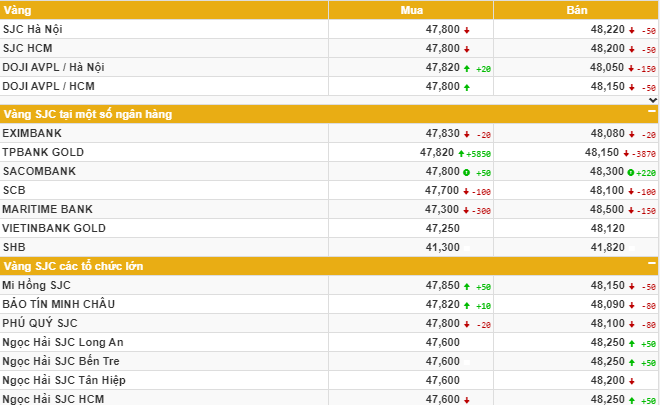The width and height of the screenshot is (660, 405).
Task: Open the VIETINBANK GOLD row name
Action: coord(47,228)
